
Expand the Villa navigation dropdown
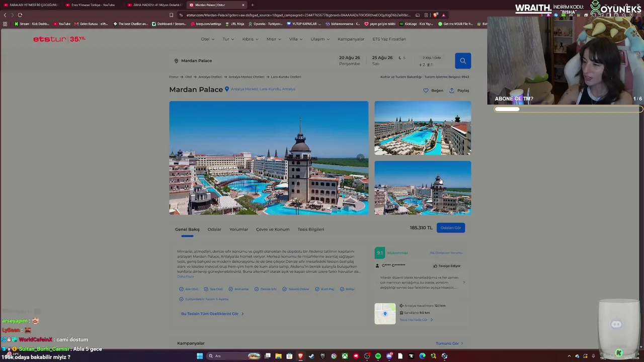coord(296,39)
